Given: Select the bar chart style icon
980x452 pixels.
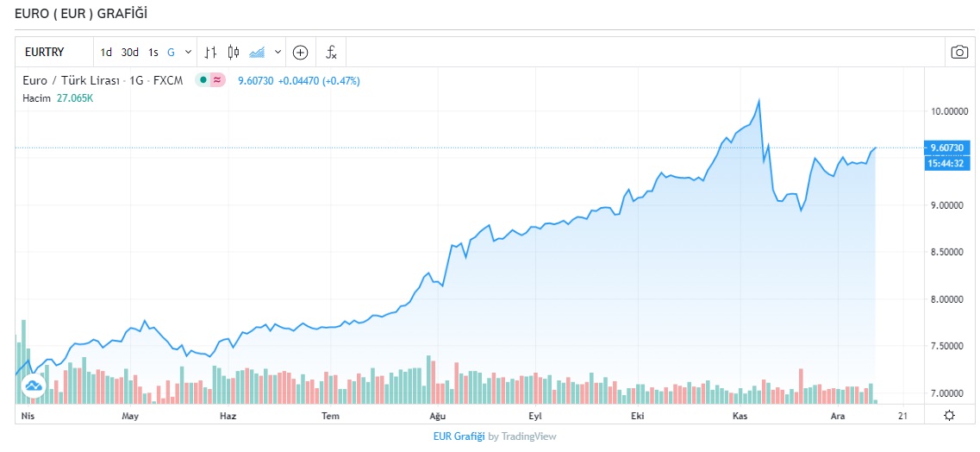Looking at the screenshot, I should tap(210, 52).
